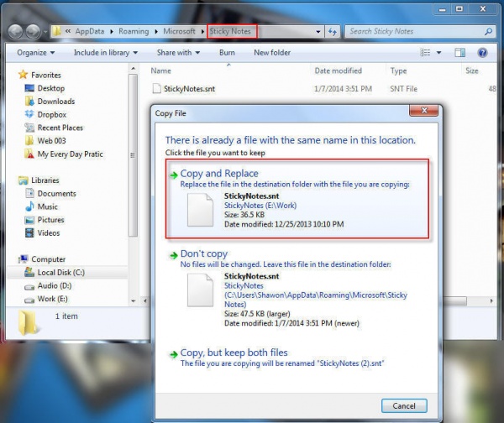Choose the Copy and Replace option
Image resolution: width=504 pixels, height=423 pixels.
(x=297, y=199)
